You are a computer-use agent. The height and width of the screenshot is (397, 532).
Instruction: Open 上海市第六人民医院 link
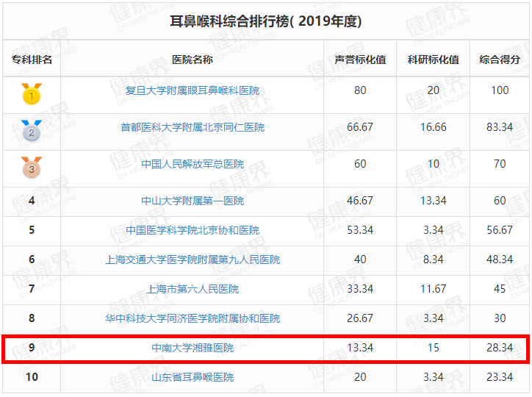click(193, 289)
